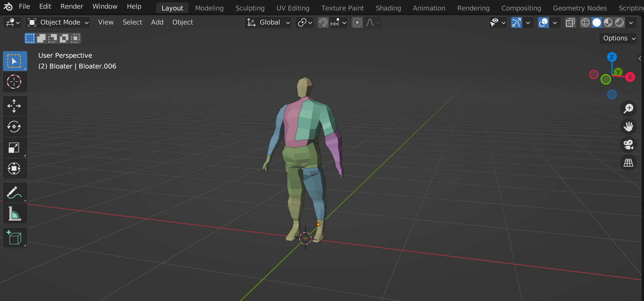Expand the overlays options dropdown arrow
This screenshot has height=301, width=644.
tap(555, 22)
